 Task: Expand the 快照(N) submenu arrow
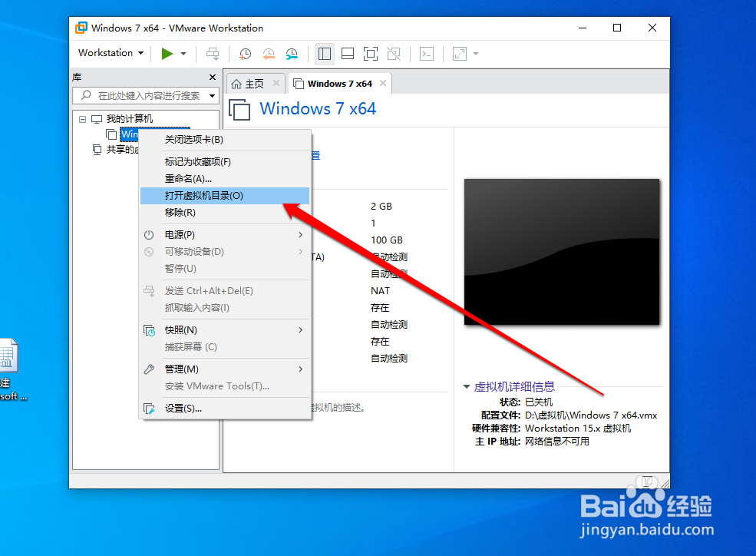click(x=300, y=330)
